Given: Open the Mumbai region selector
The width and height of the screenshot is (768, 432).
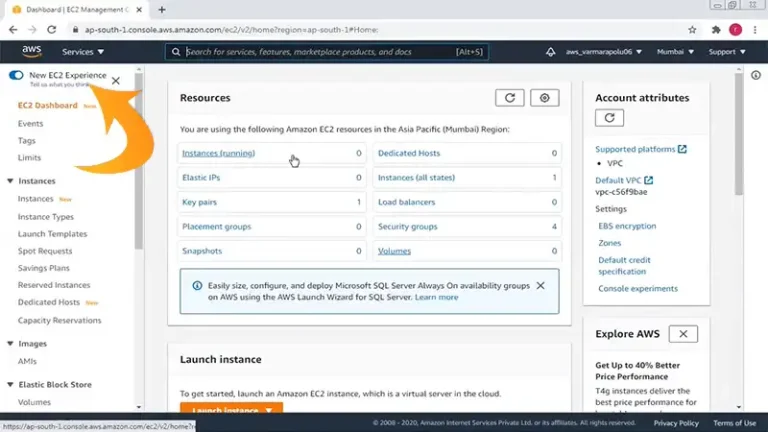Looking at the screenshot, I should point(675,52).
